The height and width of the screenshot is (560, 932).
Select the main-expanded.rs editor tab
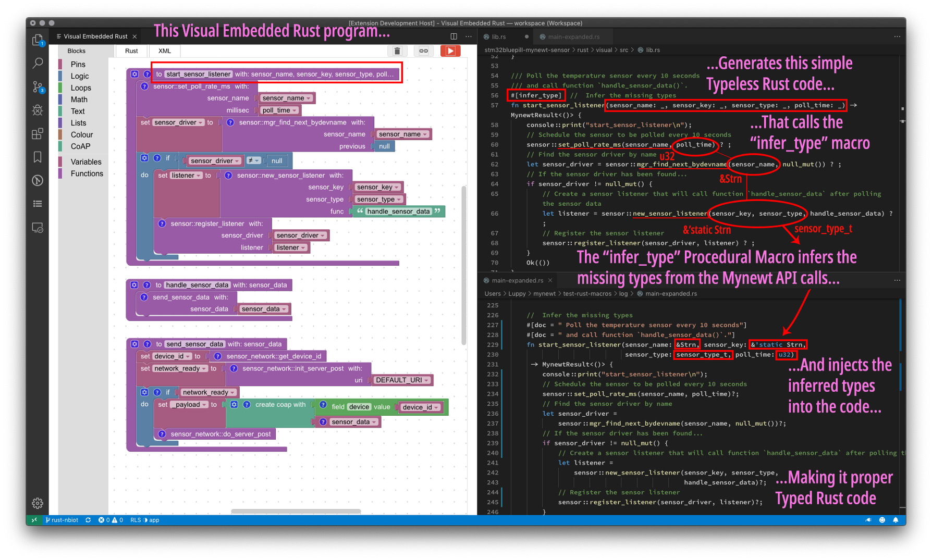pos(517,280)
